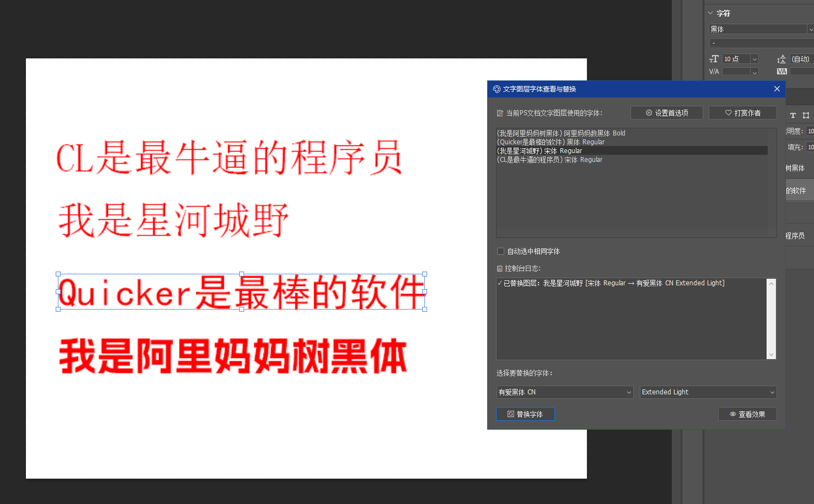The height and width of the screenshot is (504, 814).
Task: Click the 我是阿里妈妈树黑体 text on canvas
Action: tap(233, 356)
